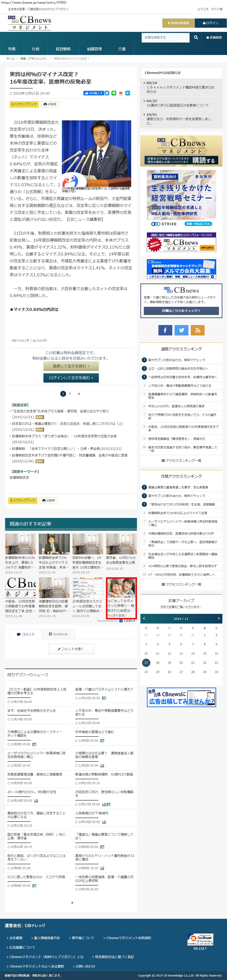
Task: Open the 行政 navigation menu item
Action: [x=36, y=49]
